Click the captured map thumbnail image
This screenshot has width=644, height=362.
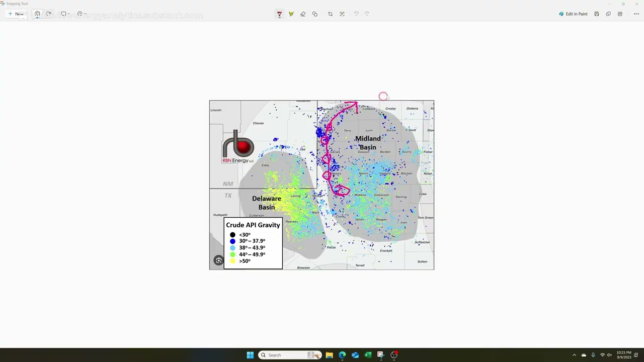click(321, 185)
